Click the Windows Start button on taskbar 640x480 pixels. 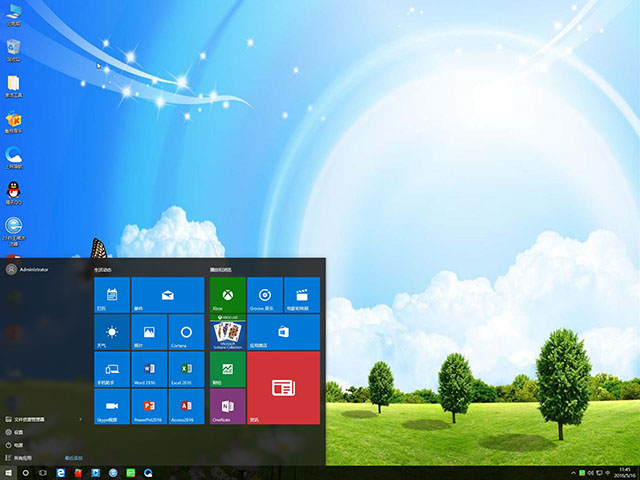(x=9, y=472)
